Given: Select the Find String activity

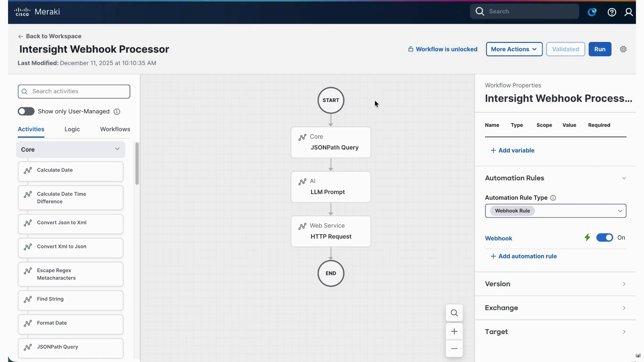Looking at the screenshot, I should (x=70, y=300).
